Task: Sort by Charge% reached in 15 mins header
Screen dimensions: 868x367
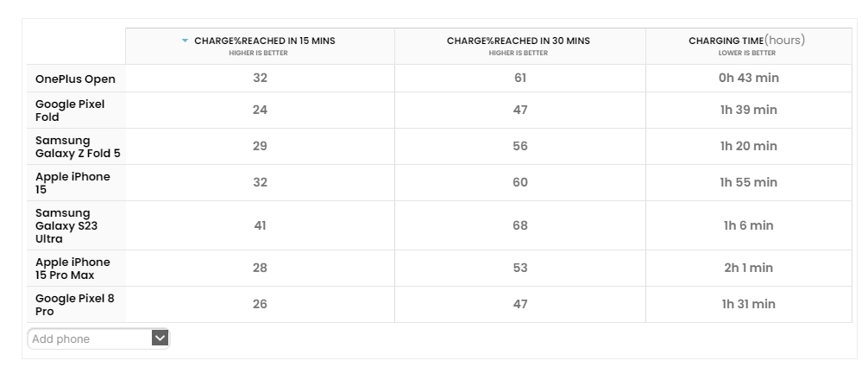Action: [x=264, y=41]
